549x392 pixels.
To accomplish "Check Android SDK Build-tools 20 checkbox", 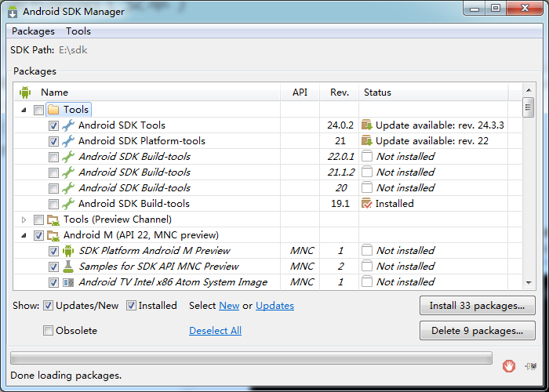I will (x=53, y=189).
